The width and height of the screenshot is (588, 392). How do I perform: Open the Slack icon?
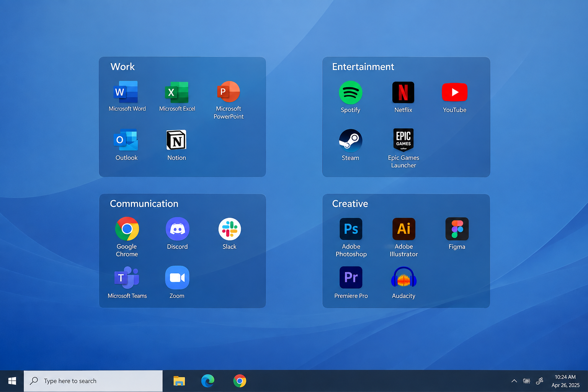click(230, 229)
